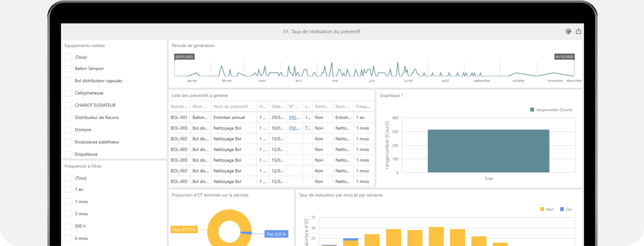
Task: Enable the CHARIOT ELEVATEUR checkbox
Action: pos(68,105)
